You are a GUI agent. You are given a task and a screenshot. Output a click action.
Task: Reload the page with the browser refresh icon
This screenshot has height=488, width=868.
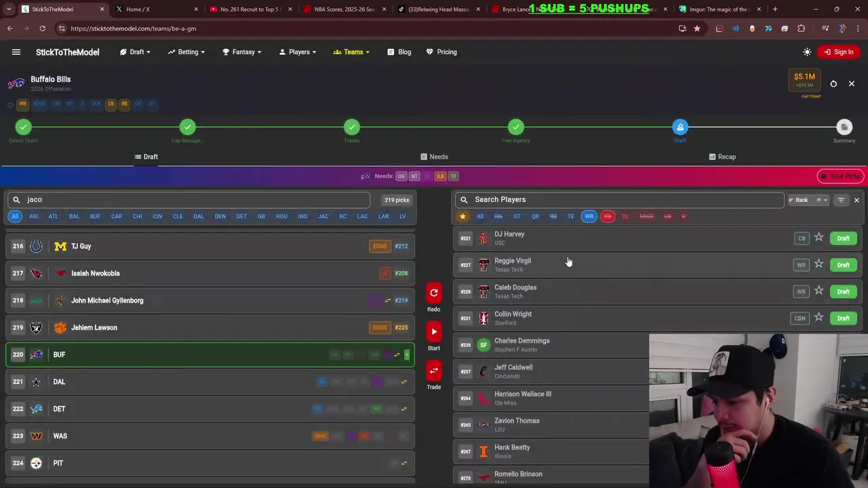click(42, 28)
